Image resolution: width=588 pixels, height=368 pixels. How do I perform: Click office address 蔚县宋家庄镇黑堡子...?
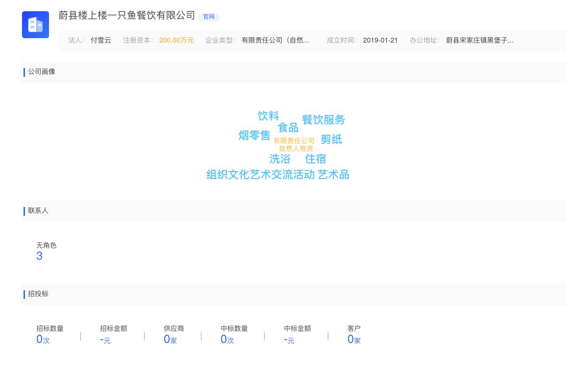[x=480, y=41]
